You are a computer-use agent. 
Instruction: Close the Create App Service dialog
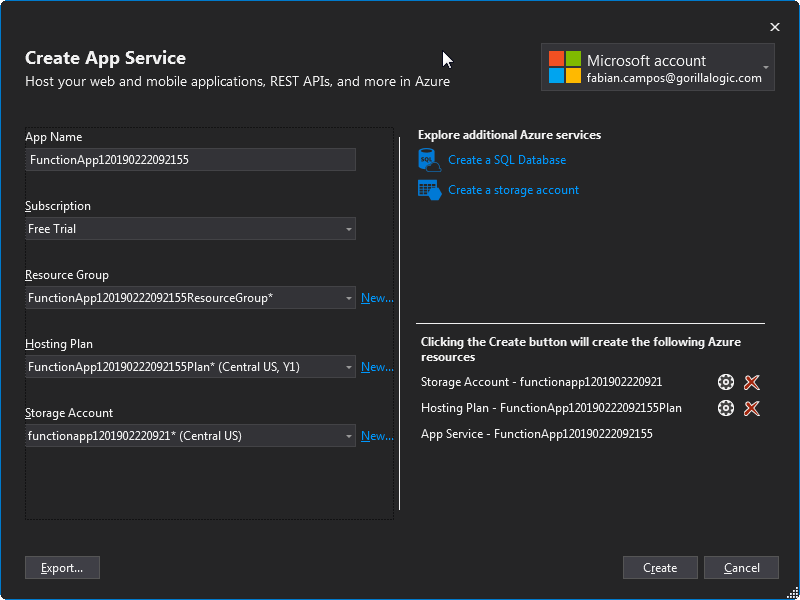pos(774,27)
